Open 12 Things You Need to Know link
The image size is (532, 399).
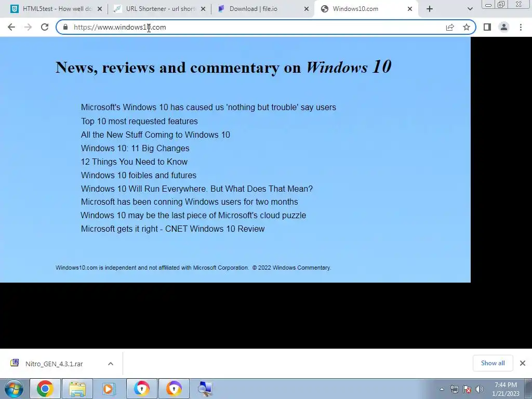pos(134,162)
